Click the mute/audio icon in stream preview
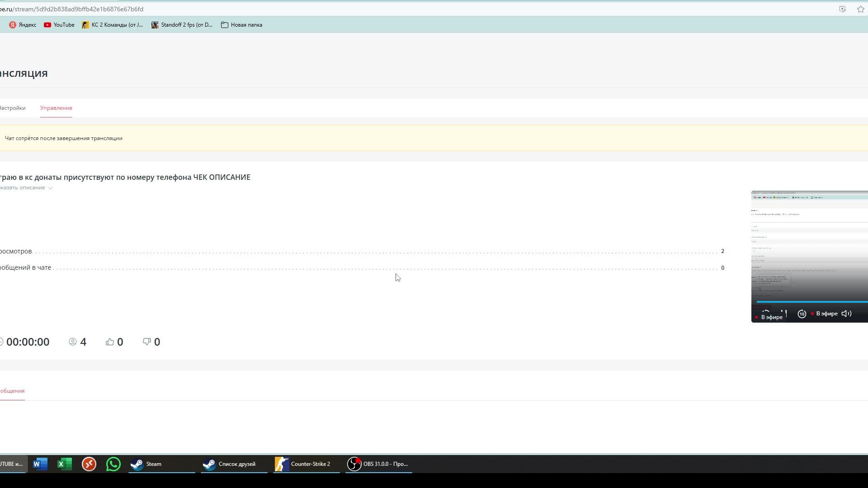Screen dimensions: 868x488 847,314
